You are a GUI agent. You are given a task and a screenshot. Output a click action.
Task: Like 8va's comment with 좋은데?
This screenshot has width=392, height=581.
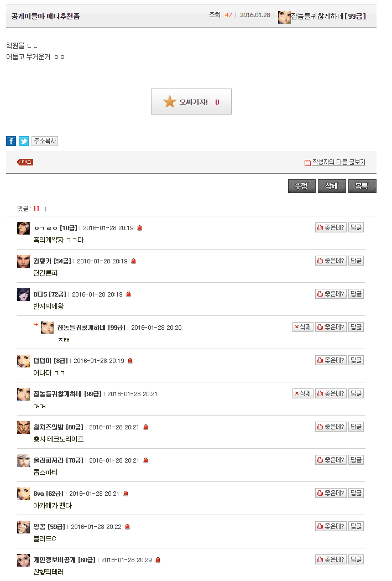click(331, 493)
